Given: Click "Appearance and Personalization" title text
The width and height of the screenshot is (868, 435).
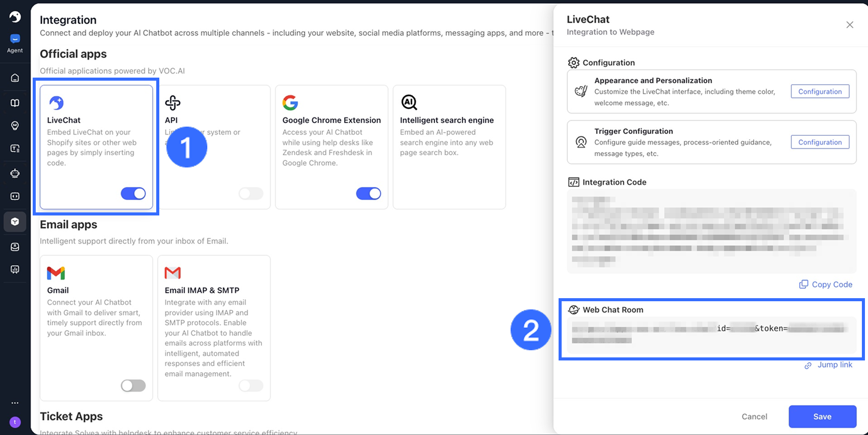Looking at the screenshot, I should point(653,81).
